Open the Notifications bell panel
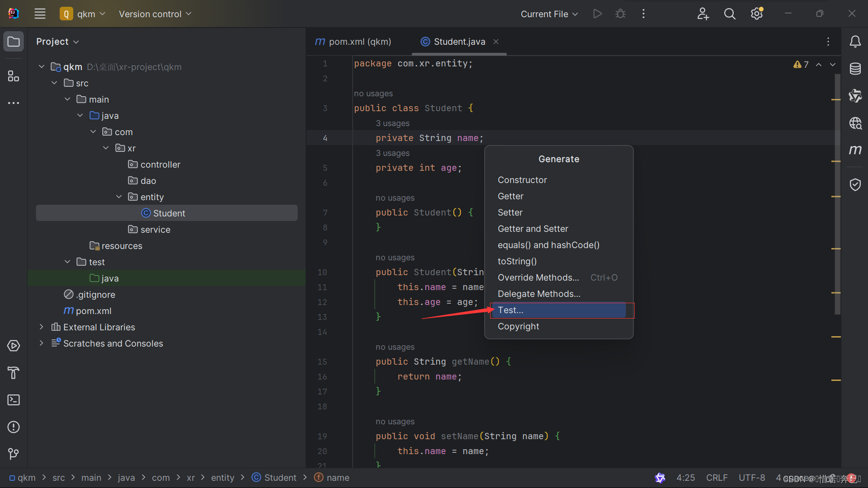 [855, 42]
